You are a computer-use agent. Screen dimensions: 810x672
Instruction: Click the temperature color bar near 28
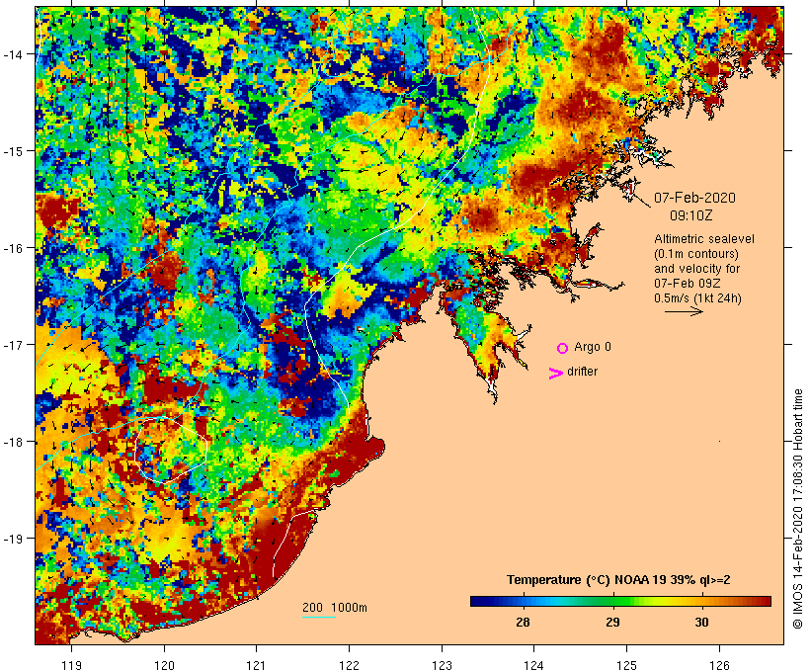[x=523, y=601]
